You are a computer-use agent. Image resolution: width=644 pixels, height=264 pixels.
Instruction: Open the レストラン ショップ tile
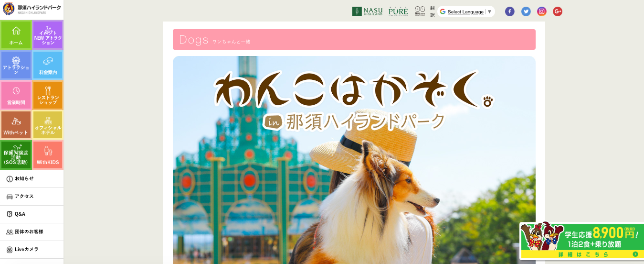click(48, 95)
